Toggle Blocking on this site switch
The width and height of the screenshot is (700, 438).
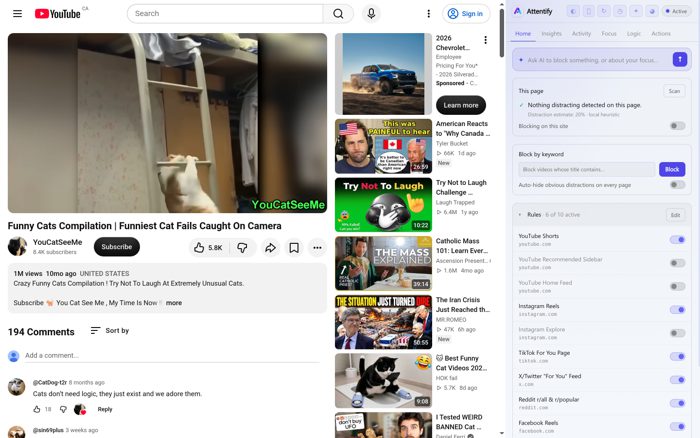tap(677, 126)
